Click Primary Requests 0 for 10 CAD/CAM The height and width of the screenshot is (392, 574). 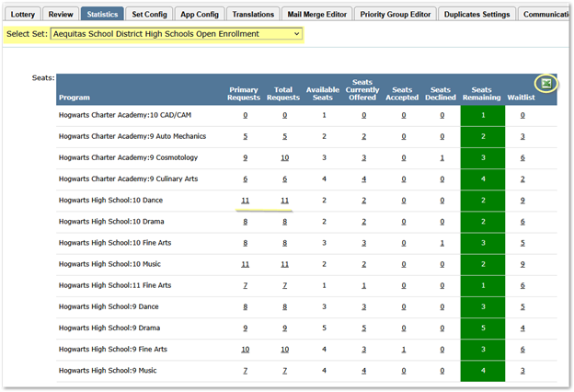click(x=246, y=115)
